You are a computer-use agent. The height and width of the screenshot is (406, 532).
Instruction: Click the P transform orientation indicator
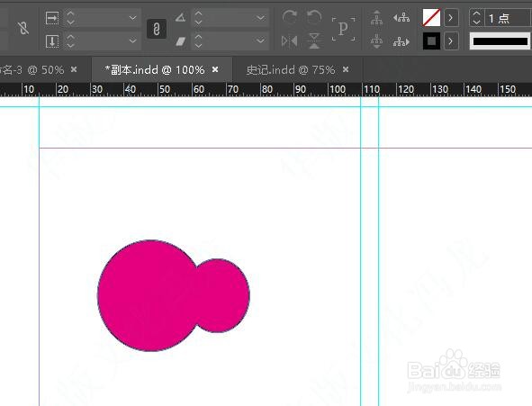343,29
